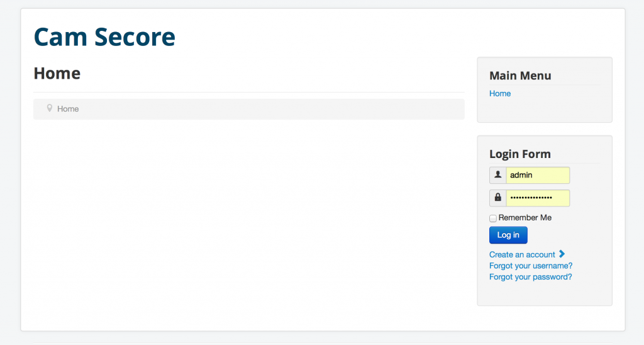The image size is (644, 345).
Task: Click the location pin icon in breadcrumb
Action: coord(49,108)
